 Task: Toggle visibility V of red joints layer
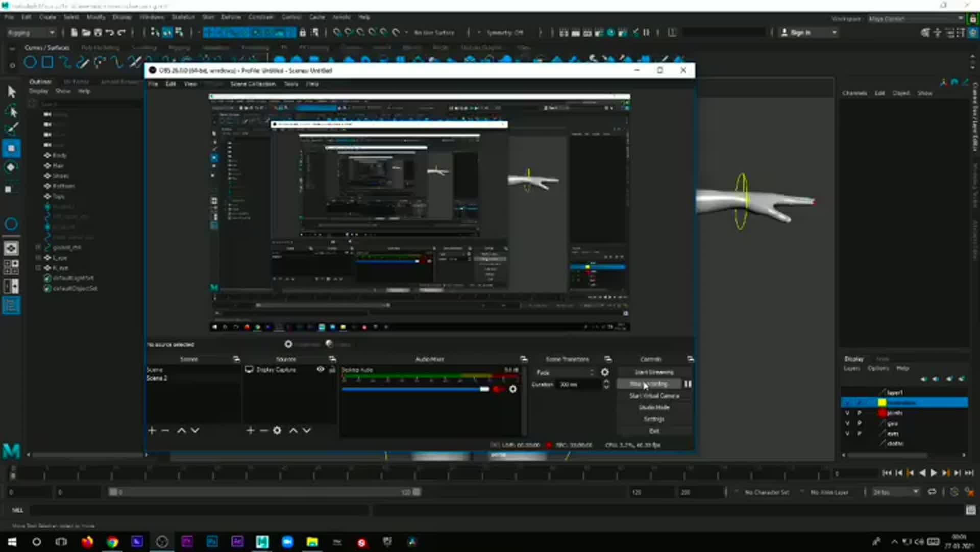847,413
